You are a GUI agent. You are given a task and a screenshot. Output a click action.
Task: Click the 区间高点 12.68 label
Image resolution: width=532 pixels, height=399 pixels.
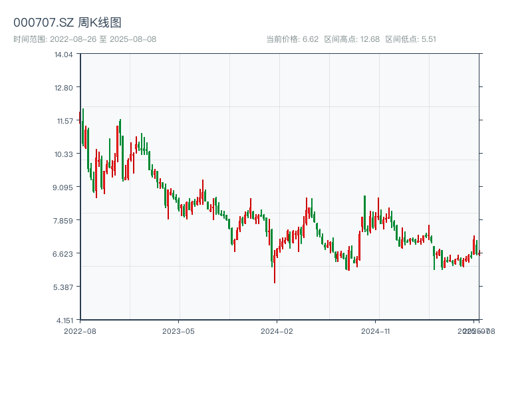[x=352, y=39]
